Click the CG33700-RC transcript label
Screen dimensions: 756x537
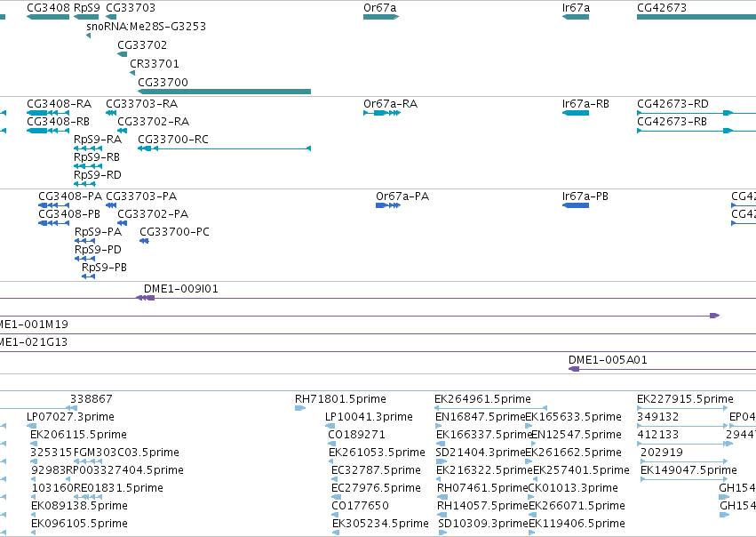[173, 140]
